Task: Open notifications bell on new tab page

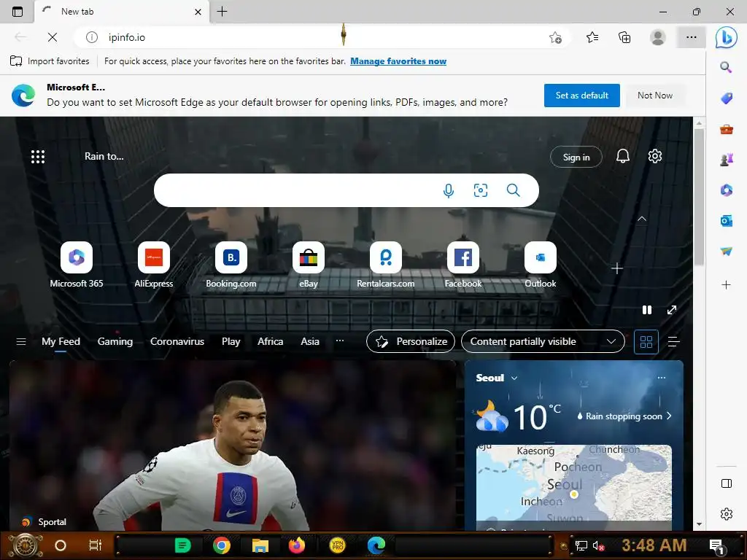Action: pos(623,156)
